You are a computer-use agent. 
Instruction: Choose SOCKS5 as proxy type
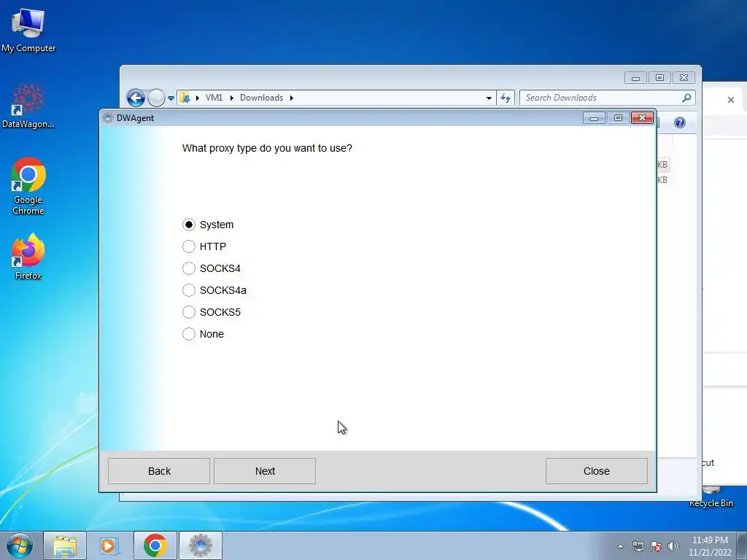coord(189,312)
